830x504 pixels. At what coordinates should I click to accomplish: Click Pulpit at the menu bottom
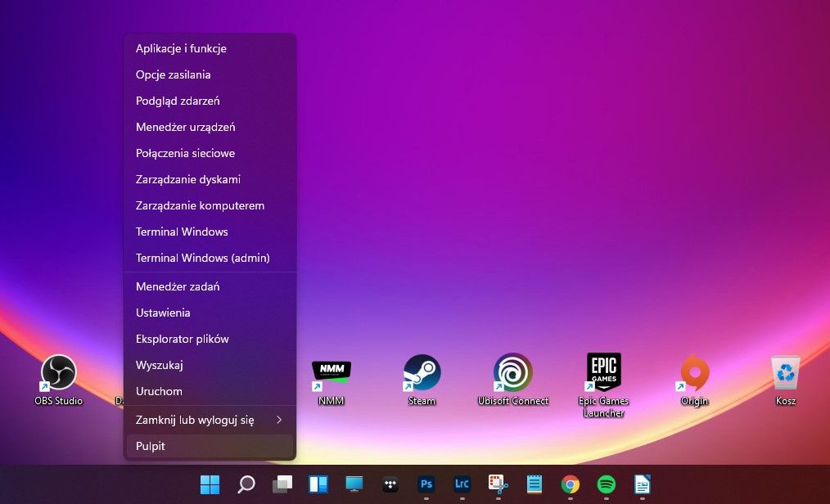tap(210, 446)
